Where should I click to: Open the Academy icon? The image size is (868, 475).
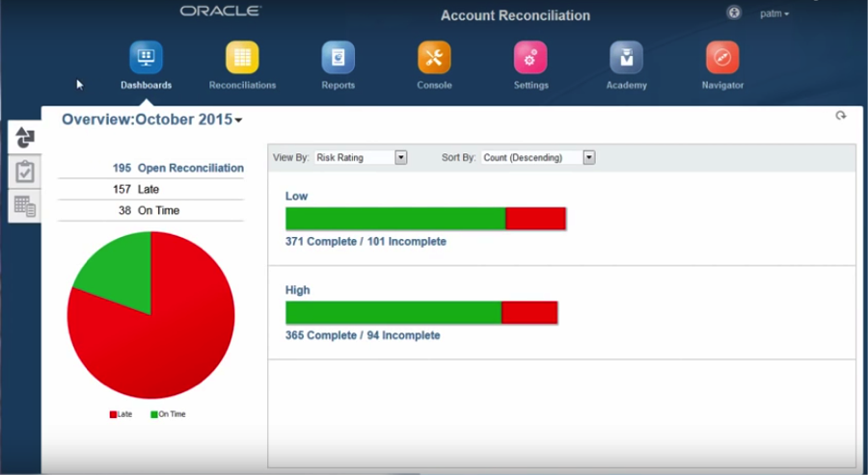[x=626, y=57]
